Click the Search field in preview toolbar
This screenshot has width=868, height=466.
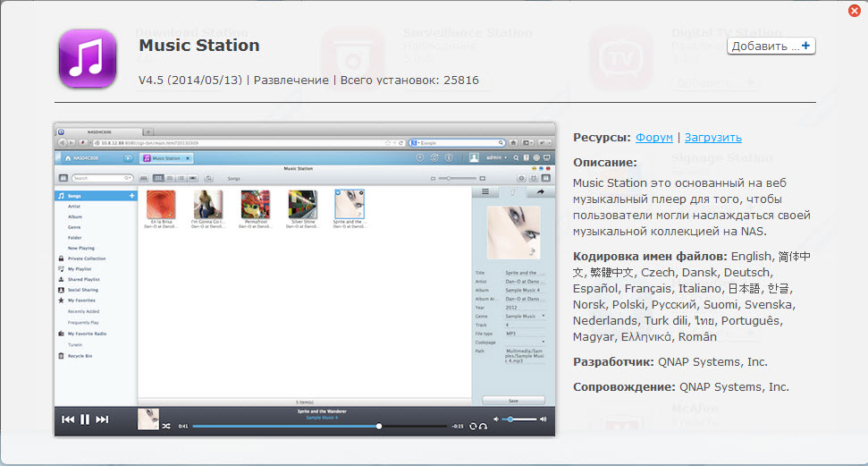[103, 178]
